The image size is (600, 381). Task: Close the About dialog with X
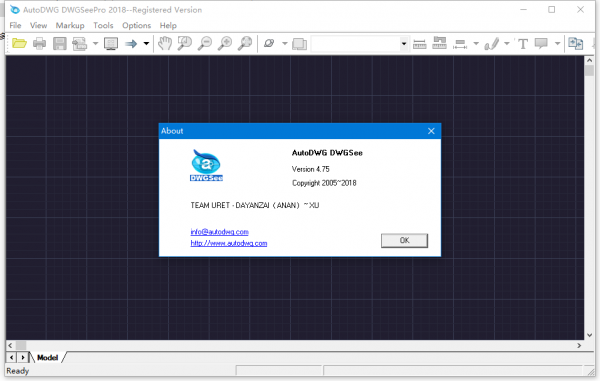click(x=431, y=131)
